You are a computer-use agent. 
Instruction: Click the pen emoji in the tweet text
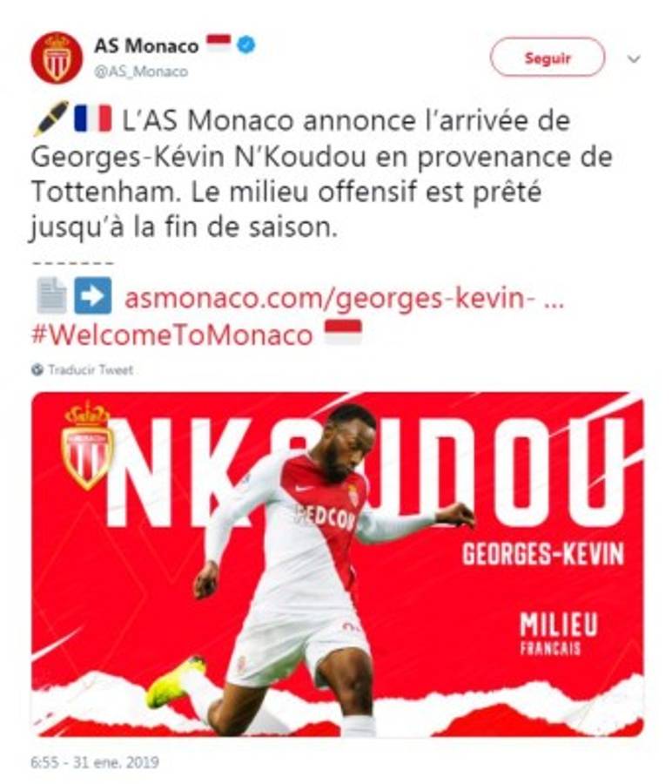pos(50,118)
